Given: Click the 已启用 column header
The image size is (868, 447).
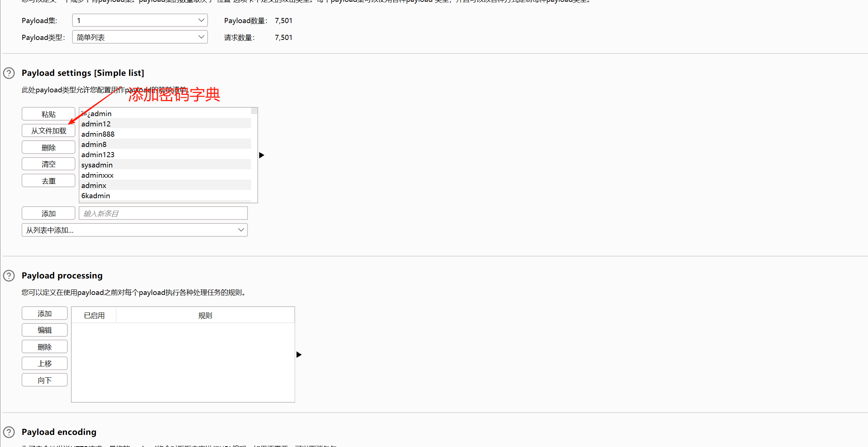Looking at the screenshot, I should 94,315.
